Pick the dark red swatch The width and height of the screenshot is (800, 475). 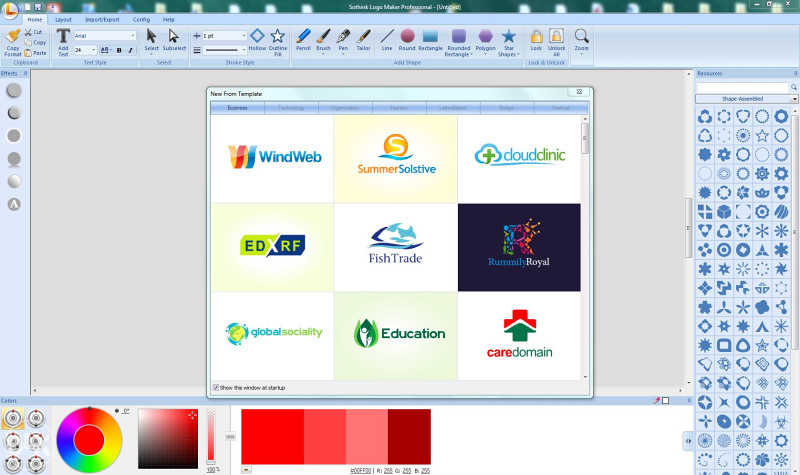[409, 436]
